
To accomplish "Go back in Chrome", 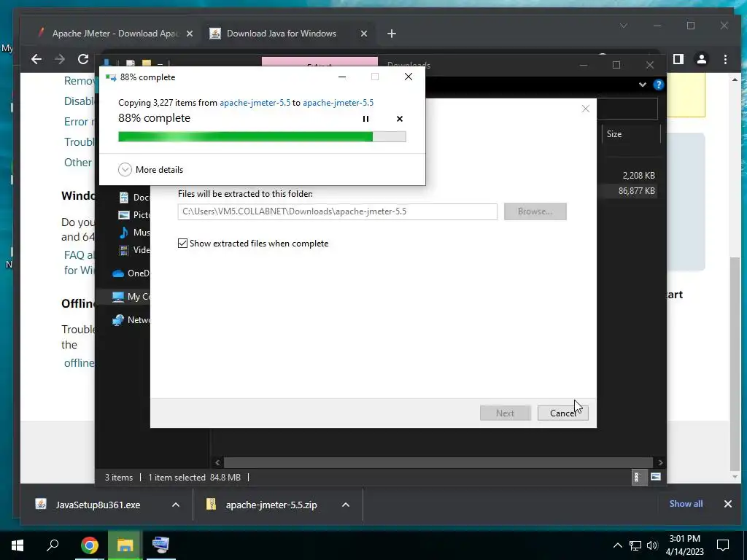I will (x=36, y=59).
